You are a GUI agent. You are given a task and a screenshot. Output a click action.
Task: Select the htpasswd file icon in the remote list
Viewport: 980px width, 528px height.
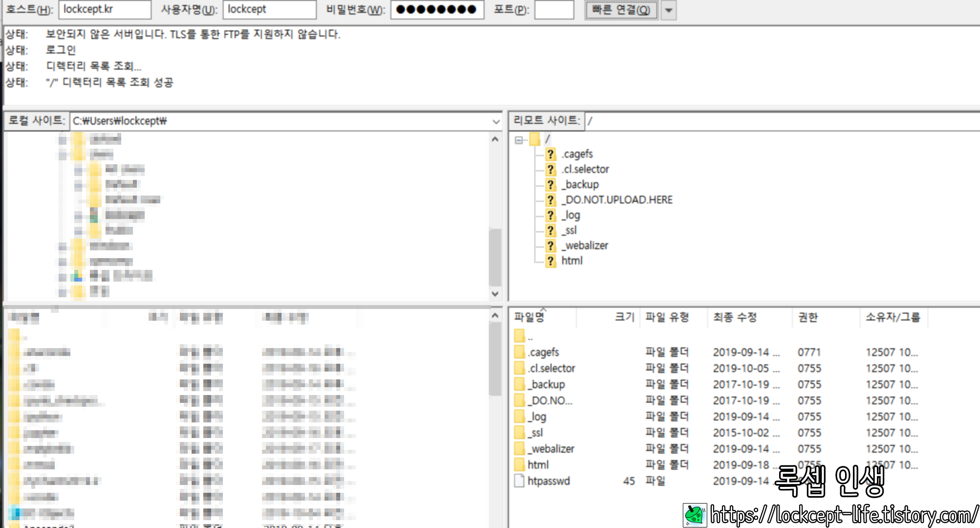pos(520,481)
